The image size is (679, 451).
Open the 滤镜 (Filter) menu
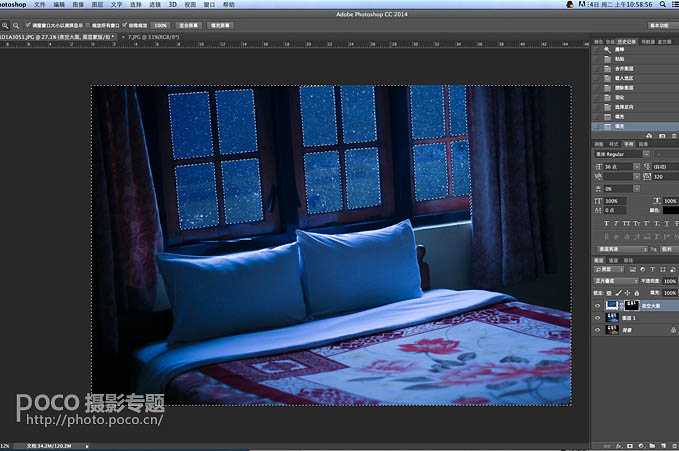(x=155, y=4)
